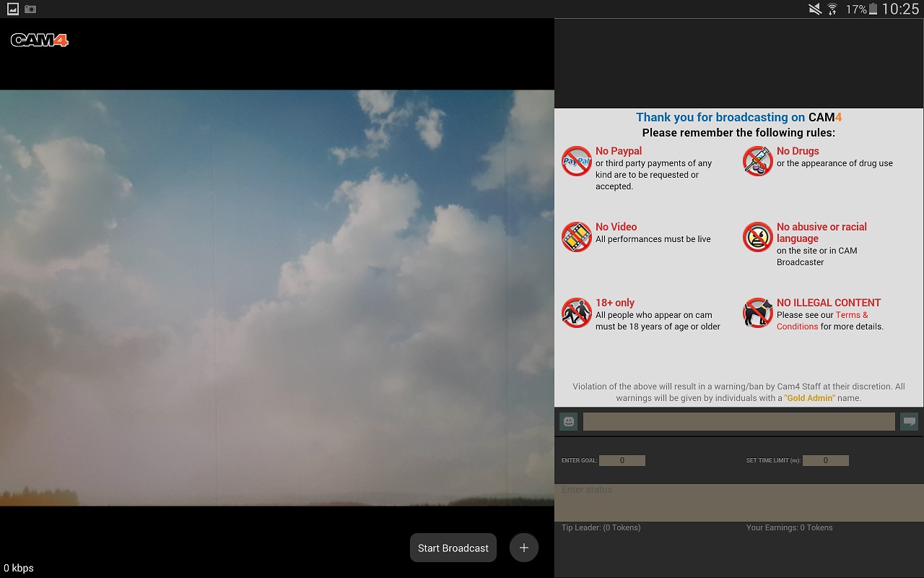Click the CAM4 logo
This screenshot has height=578, width=924.
click(40, 40)
